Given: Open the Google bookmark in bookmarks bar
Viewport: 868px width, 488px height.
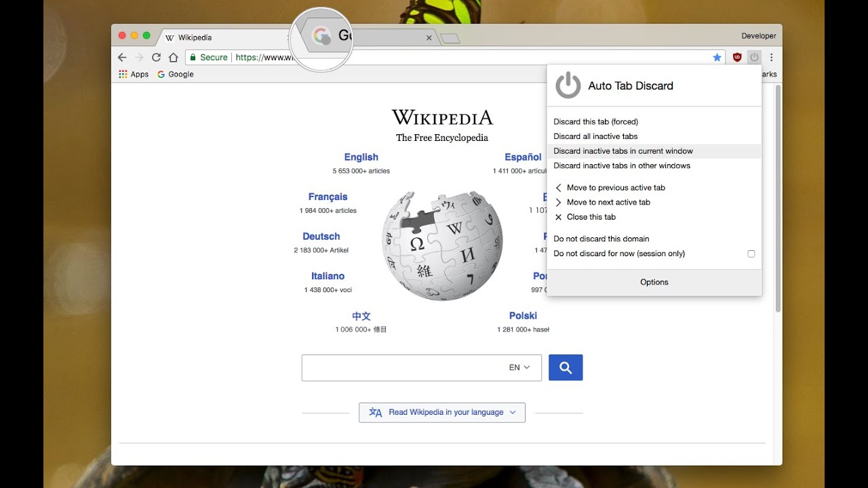Looking at the screenshot, I should point(176,75).
